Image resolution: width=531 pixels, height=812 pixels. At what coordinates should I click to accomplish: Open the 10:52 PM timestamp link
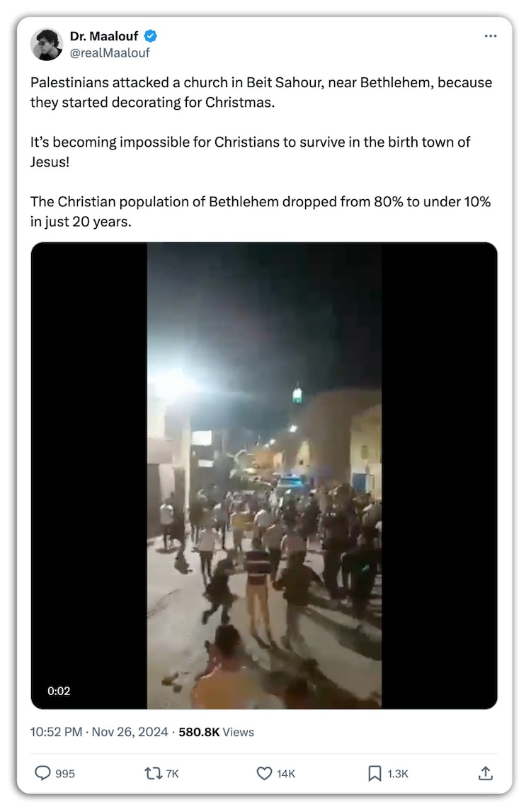point(56,732)
